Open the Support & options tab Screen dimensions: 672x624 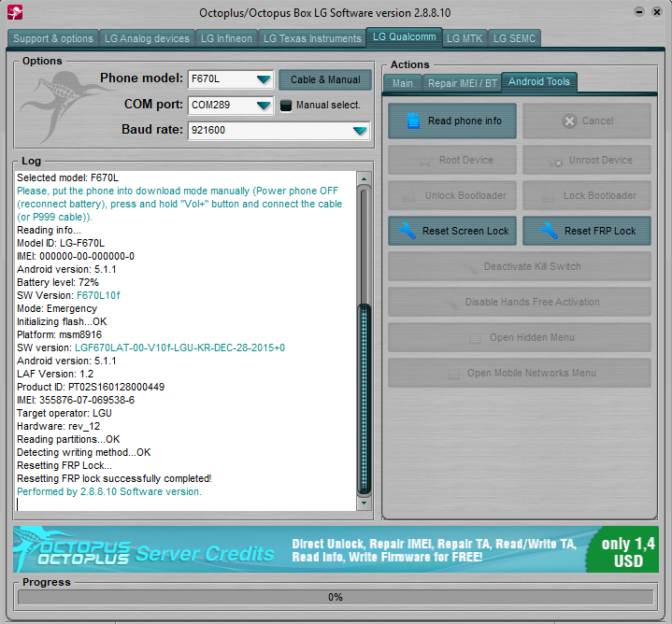point(53,38)
